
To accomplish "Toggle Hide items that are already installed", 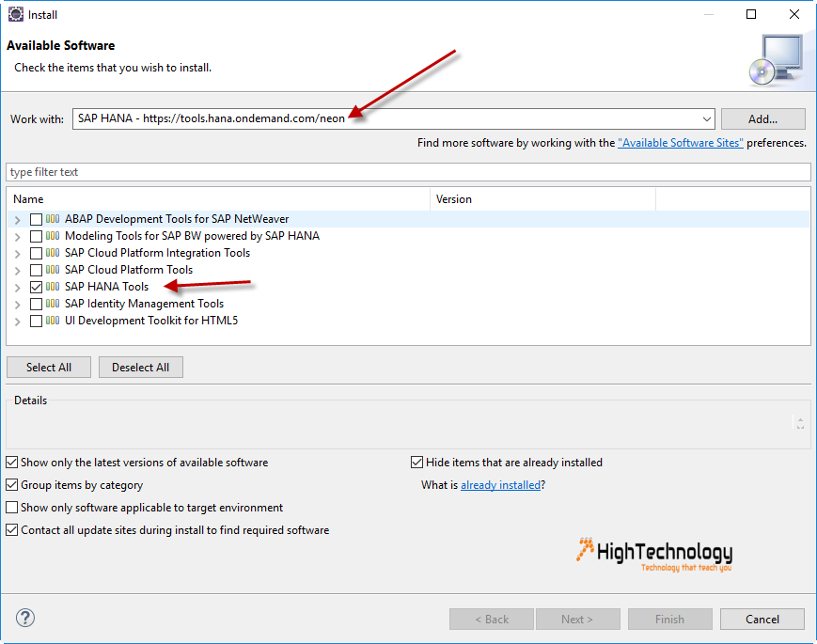I will (x=416, y=463).
